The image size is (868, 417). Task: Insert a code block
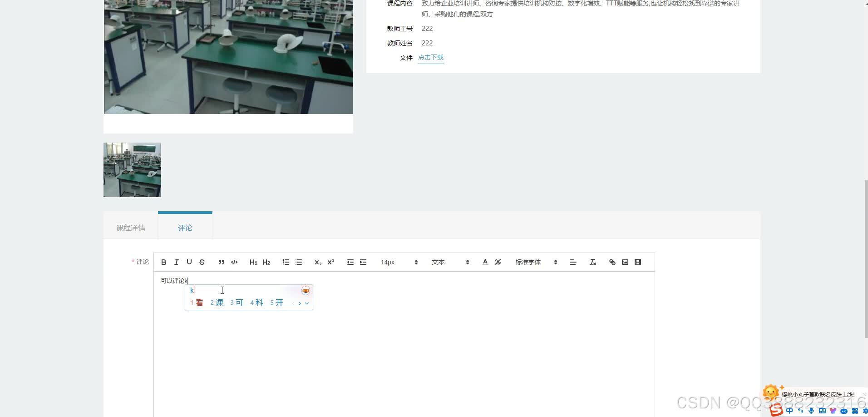234,262
